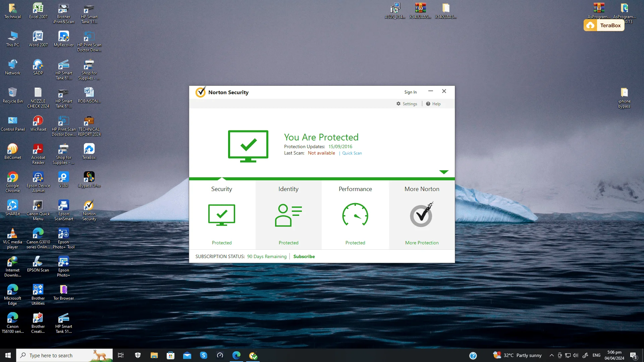
Task: Click the 90 Days Remaining text
Action: pos(267,256)
